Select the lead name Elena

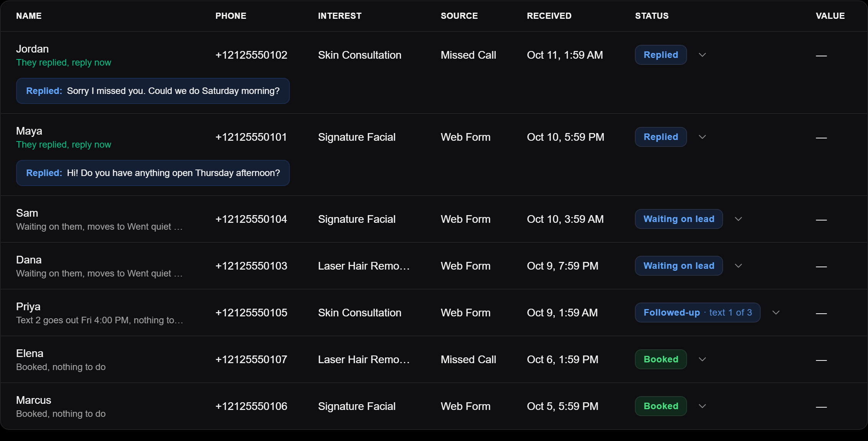30,354
